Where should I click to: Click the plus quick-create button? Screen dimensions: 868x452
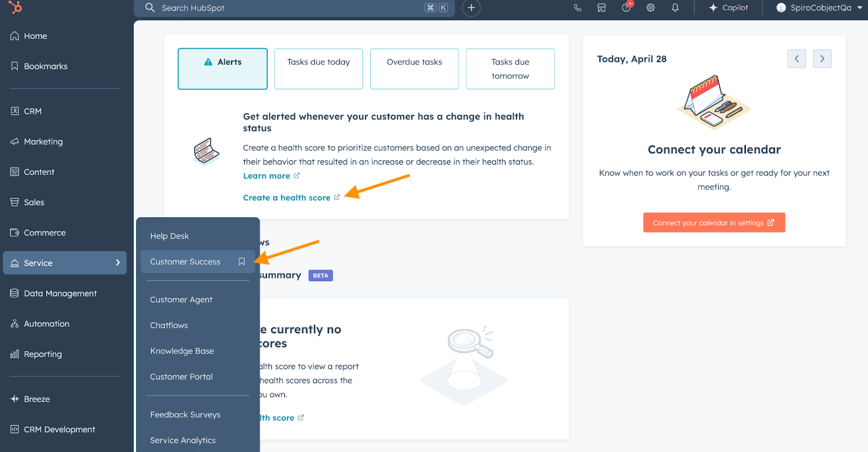[471, 8]
